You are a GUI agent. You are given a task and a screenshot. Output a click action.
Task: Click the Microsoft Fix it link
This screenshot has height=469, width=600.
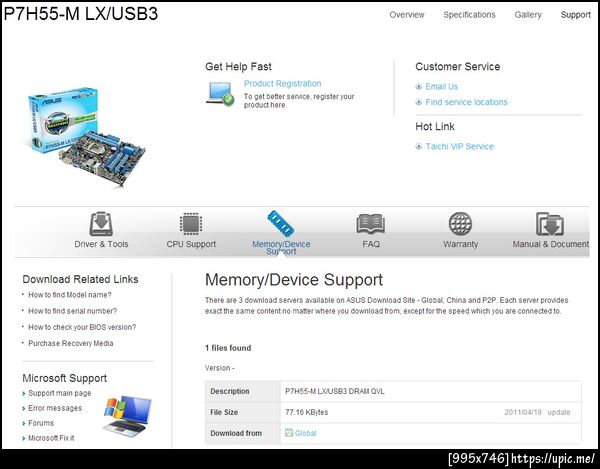(x=51, y=438)
